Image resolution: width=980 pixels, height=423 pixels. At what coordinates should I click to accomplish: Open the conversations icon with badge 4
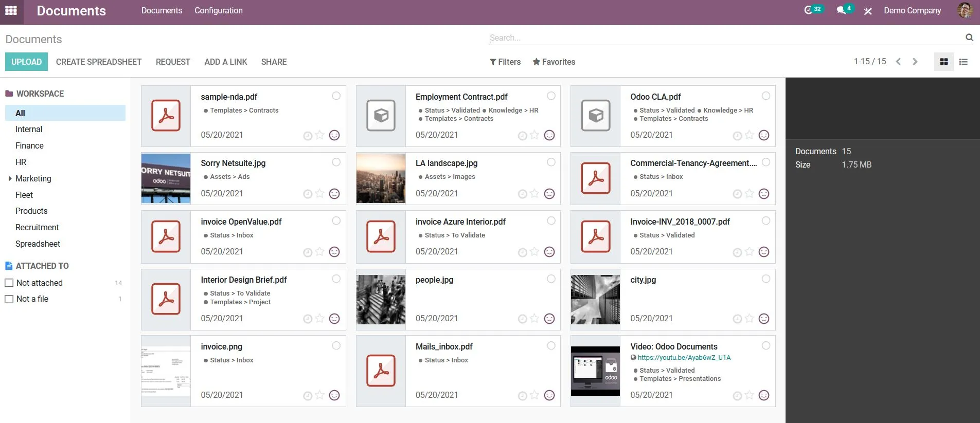[x=844, y=10]
